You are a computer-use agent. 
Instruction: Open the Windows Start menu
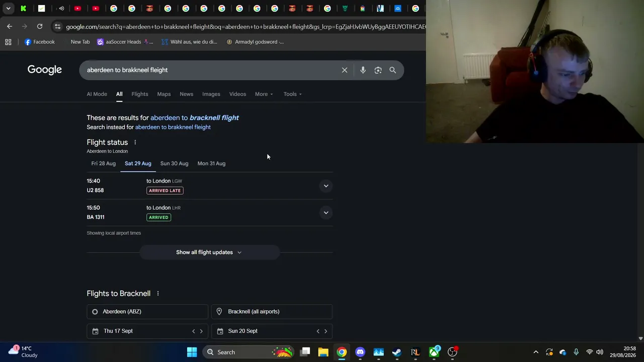coord(192,352)
